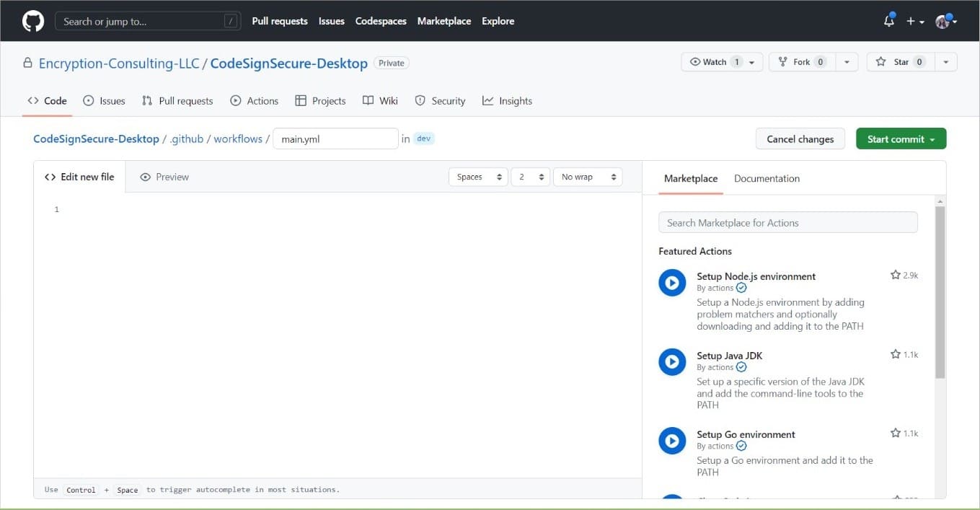Click the star icon for Setup Java JDK
This screenshot has width=980, height=510.
point(895,354)
